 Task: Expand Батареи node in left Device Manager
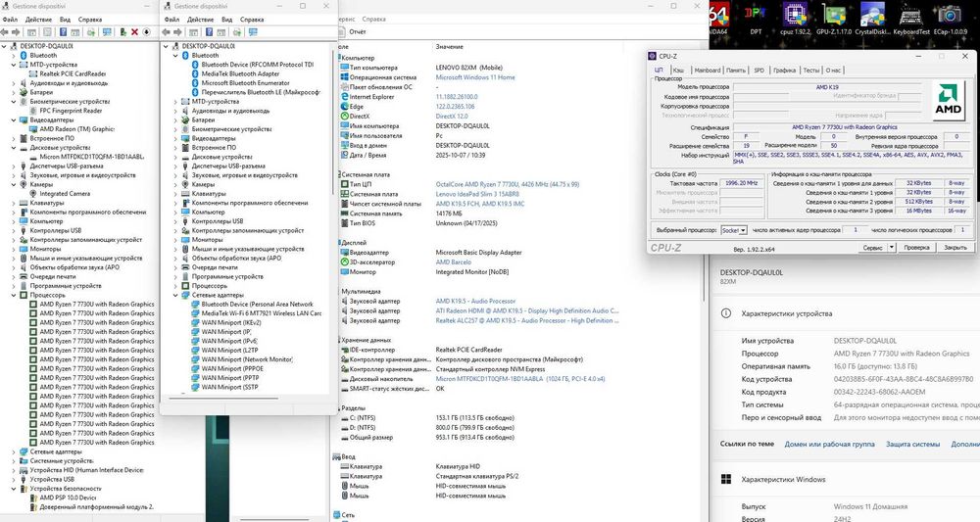(x=13, y=92)
